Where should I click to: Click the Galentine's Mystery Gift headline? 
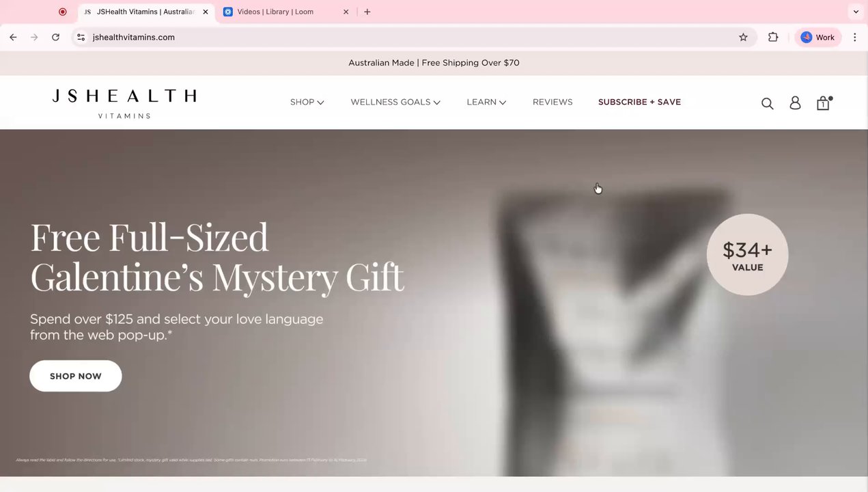pyautogui.click(x=217, y=256)
